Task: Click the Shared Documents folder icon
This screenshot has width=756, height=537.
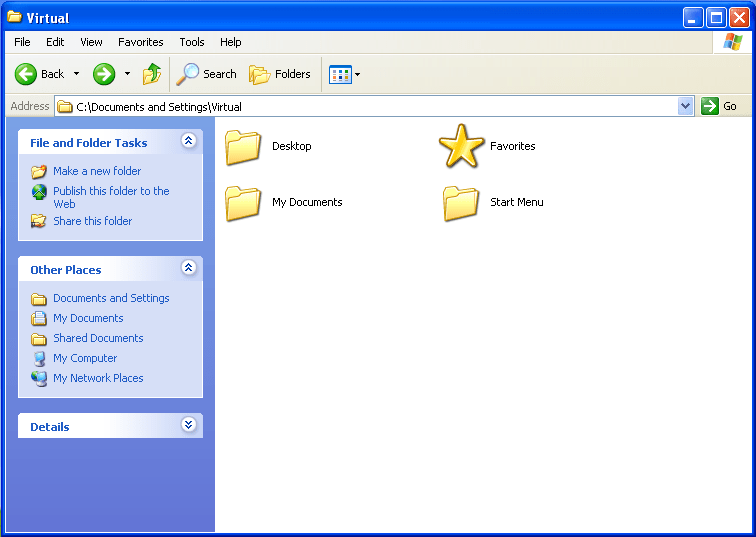Action: pyautogui.click(x=39, y=339)
